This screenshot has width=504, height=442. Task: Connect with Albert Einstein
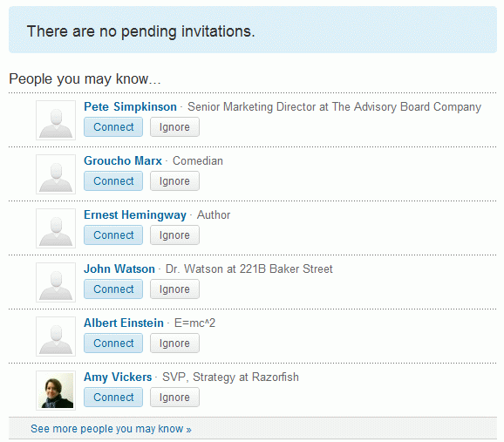click(x=113, y=343)
